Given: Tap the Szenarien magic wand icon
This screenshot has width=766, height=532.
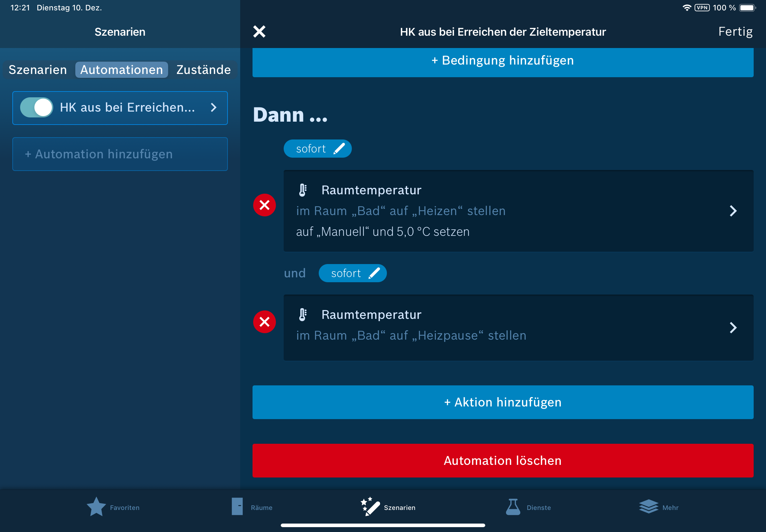Looking at the screenshot, I should [x=370, y=507].
